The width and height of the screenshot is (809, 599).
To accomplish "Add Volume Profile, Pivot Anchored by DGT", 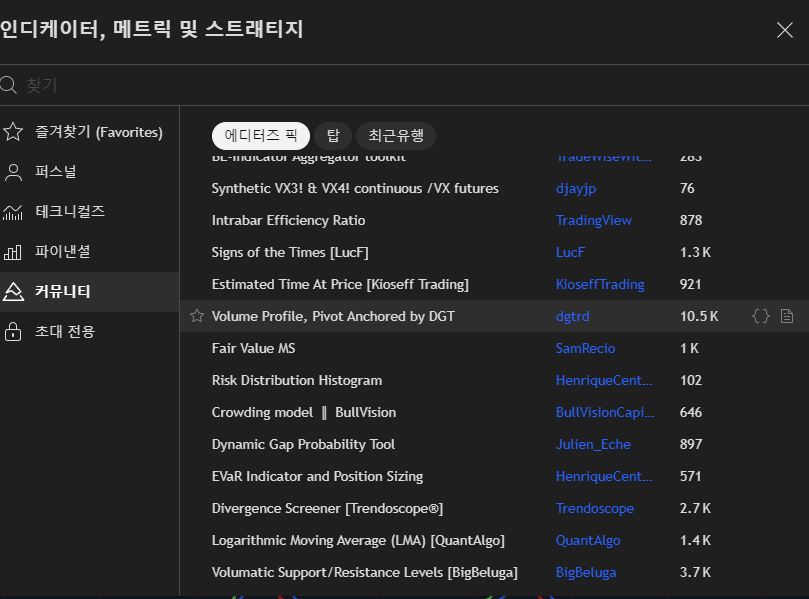I will click(333, 316).
